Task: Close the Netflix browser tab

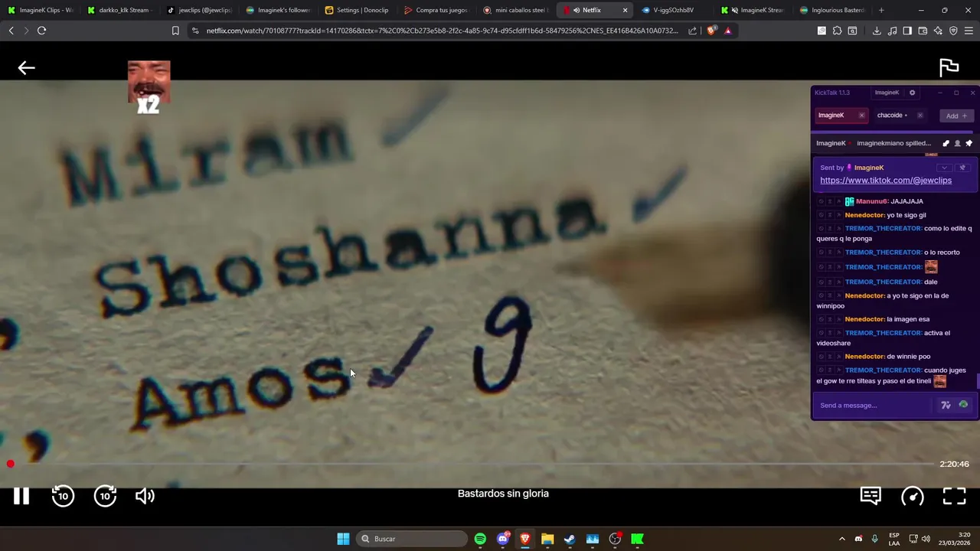Action: click(625, 10)
